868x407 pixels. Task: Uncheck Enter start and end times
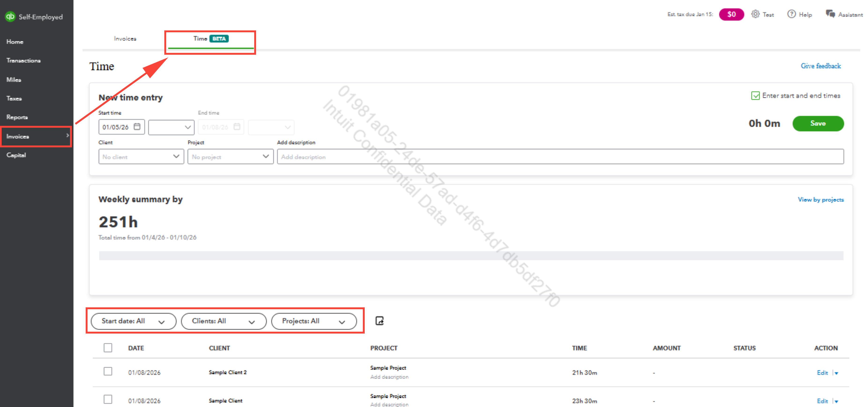point(755,96)
